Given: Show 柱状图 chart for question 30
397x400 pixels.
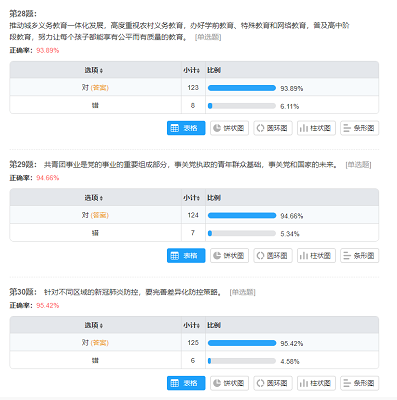Looking at the screenshot, I should (x=316, y=383).
